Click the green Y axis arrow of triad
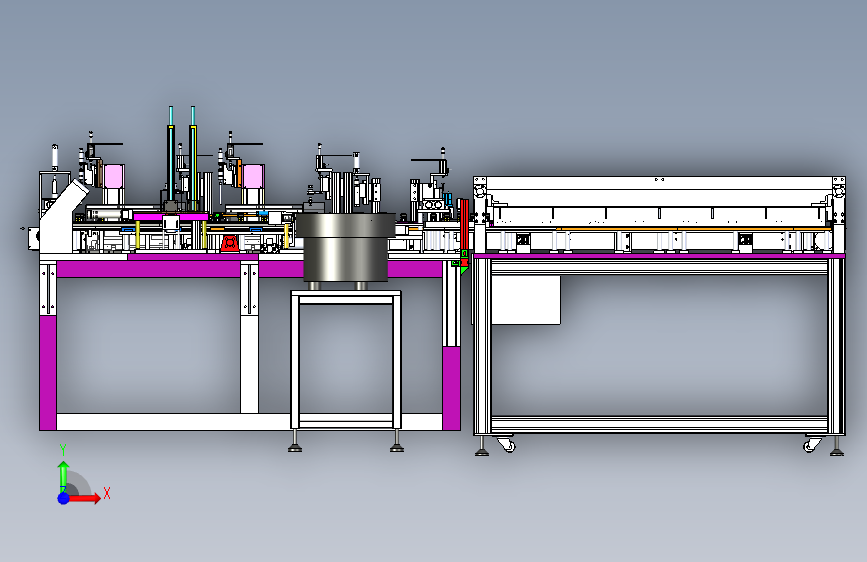Viewport: 867px width, 562px height. click(x=64, y=475)
